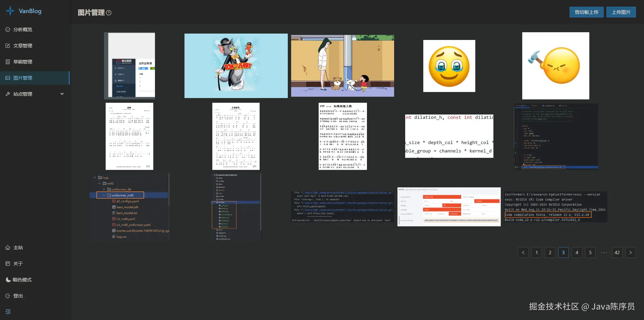644x320 pixels.
Task: Open 分析概览 menu item
Action: pyautogui.click(x=35, y=30)
